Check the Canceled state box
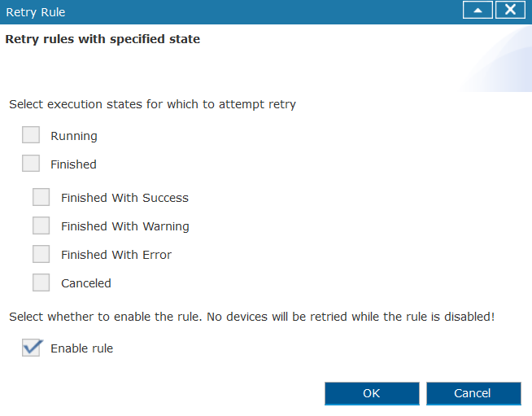 coord(41,282)
